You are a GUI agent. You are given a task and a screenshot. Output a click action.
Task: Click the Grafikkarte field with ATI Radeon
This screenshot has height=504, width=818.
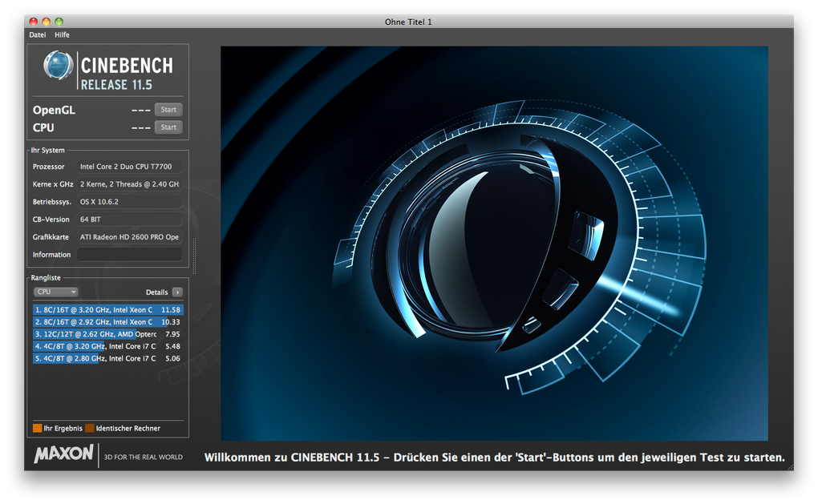(x=129, y=237)
